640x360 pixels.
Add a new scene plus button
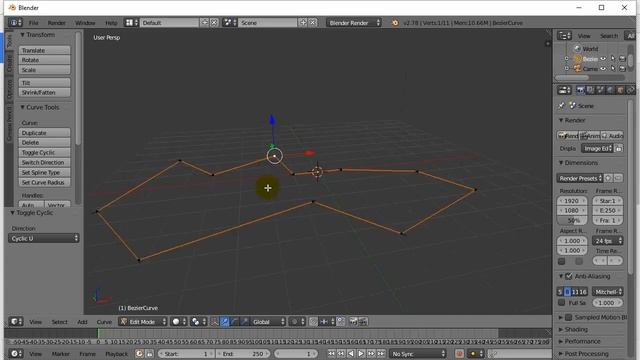[x=303, y=22]
